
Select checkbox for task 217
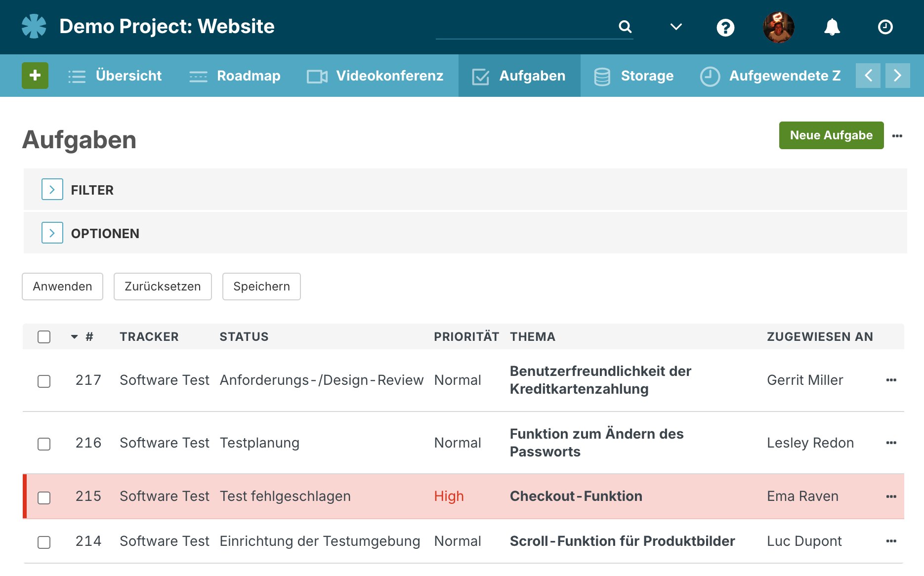(44, 381)
